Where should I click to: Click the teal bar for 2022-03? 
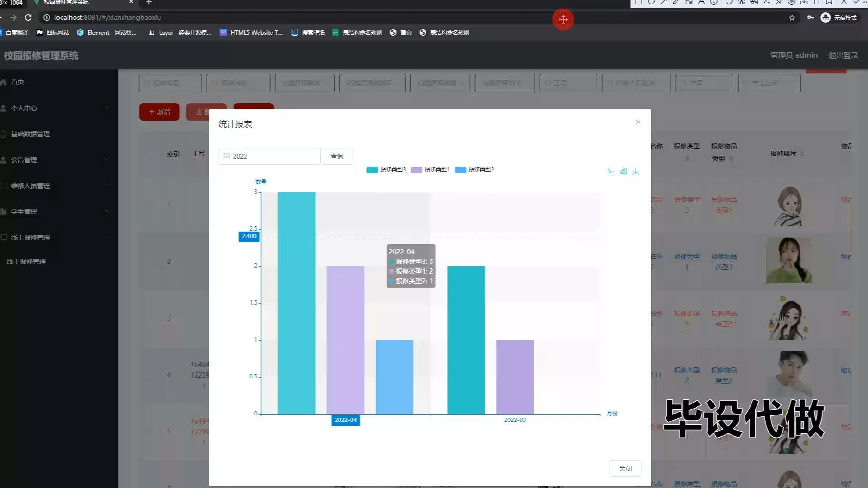point(466,340)
